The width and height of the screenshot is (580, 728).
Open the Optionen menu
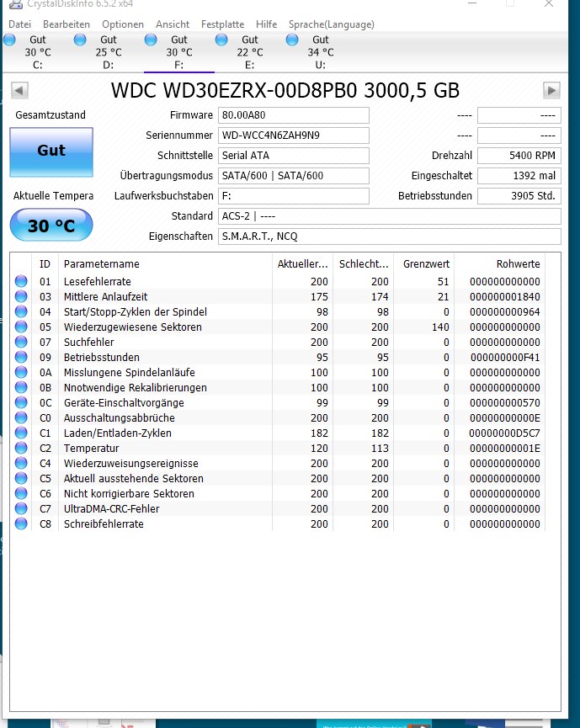pyautogui.click(x=123, y=24)
